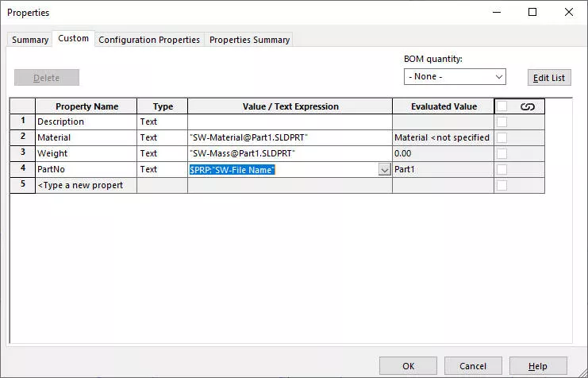This screenshot has width=588, height=378.
Task: Confirm with the OK button
Action: 408,366
